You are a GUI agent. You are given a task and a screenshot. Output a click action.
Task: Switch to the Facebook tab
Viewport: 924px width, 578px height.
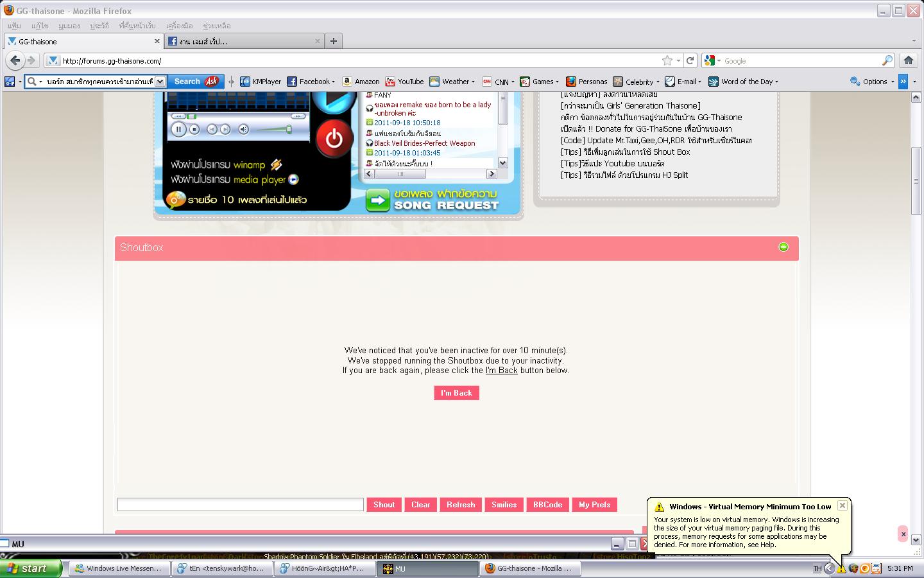coord(244,41)
